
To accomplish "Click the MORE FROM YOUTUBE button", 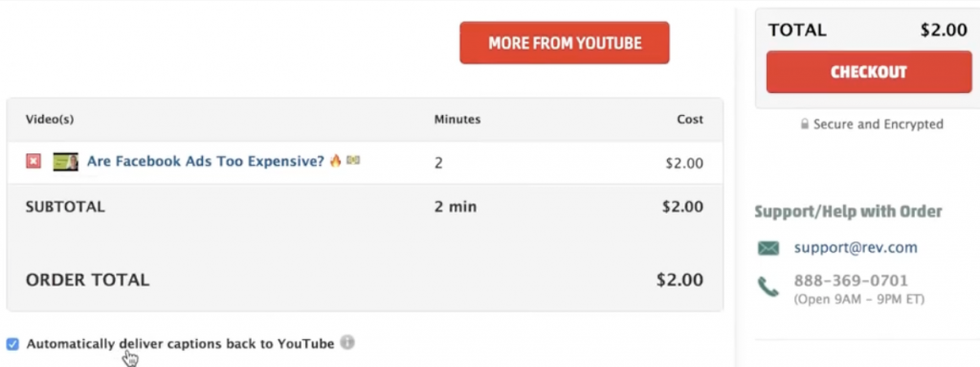I will (x=565, y=42).
